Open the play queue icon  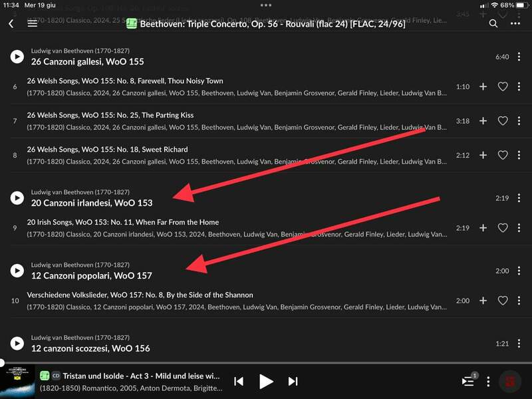tap(469, 381)
